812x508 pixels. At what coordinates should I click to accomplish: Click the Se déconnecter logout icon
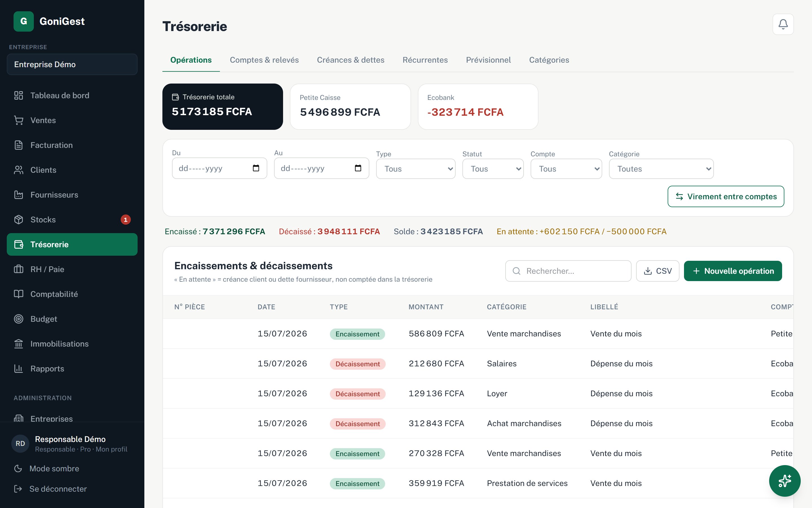[x=18, y=489]
